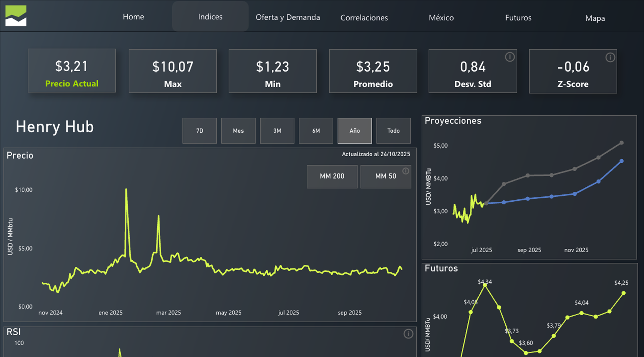644x357 pixels.
Task: Show the Todo full history range
Action: (x=393, y=131)
